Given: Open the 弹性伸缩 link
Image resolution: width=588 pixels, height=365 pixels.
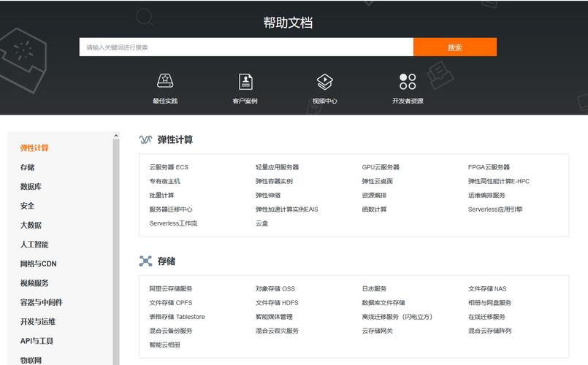Looking at the screenshot, I should point(268,195).
